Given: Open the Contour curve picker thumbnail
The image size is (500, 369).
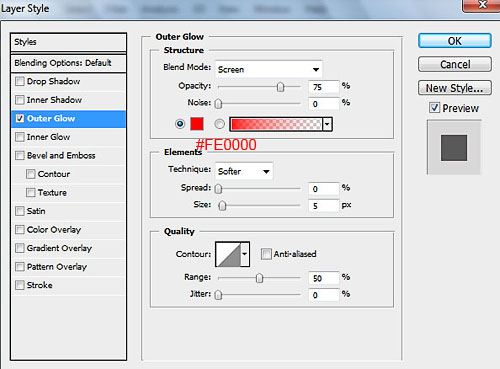Looking at the screenshot, I should coord(228,254).
